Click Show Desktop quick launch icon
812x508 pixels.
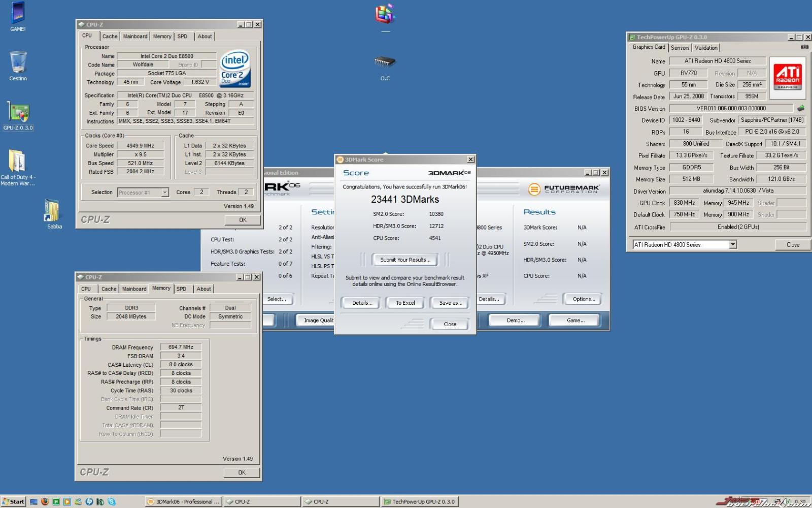(33, 502)
